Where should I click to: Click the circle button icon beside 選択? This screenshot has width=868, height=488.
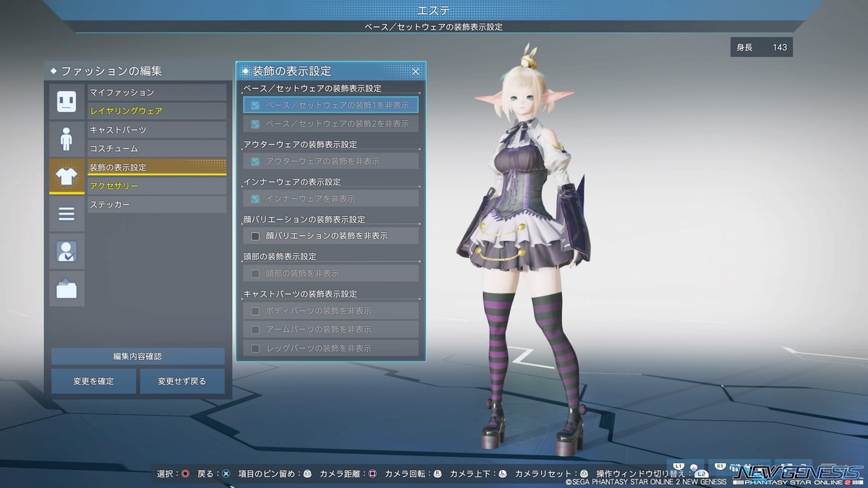186,474
